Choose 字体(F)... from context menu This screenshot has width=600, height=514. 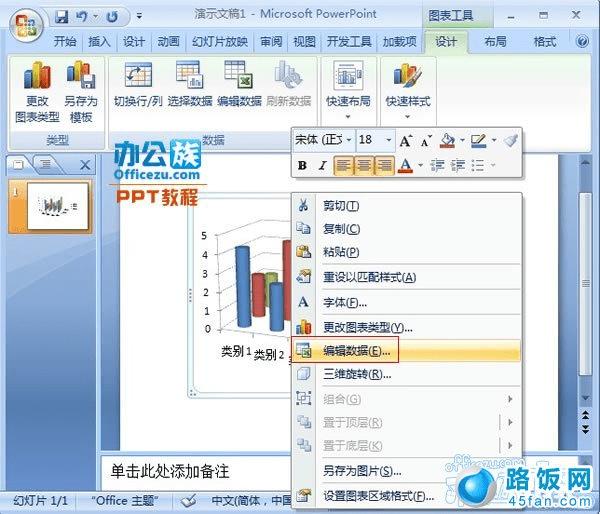point(406,302)
